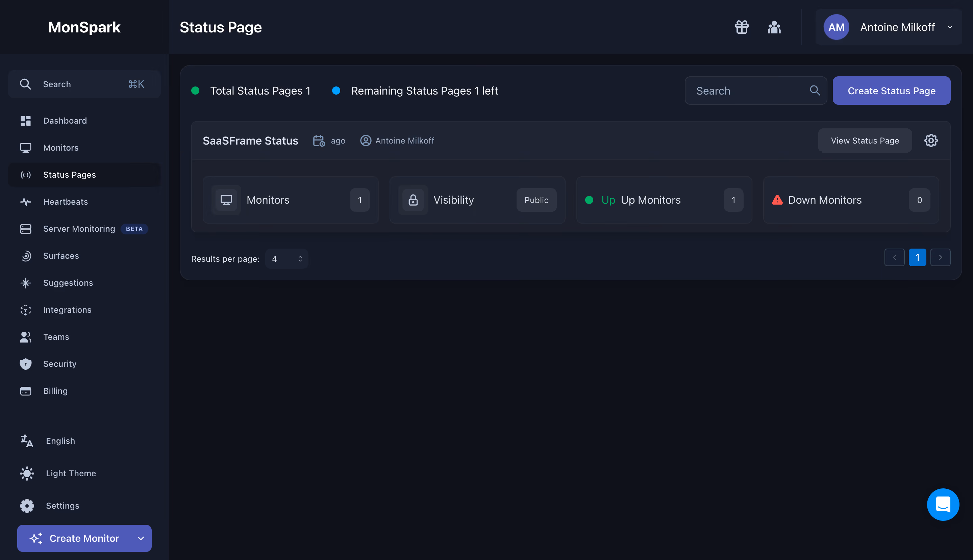Click the Server Monitoring icon
973x560 pixels.
pyautogui.click(x=25, y=229)
